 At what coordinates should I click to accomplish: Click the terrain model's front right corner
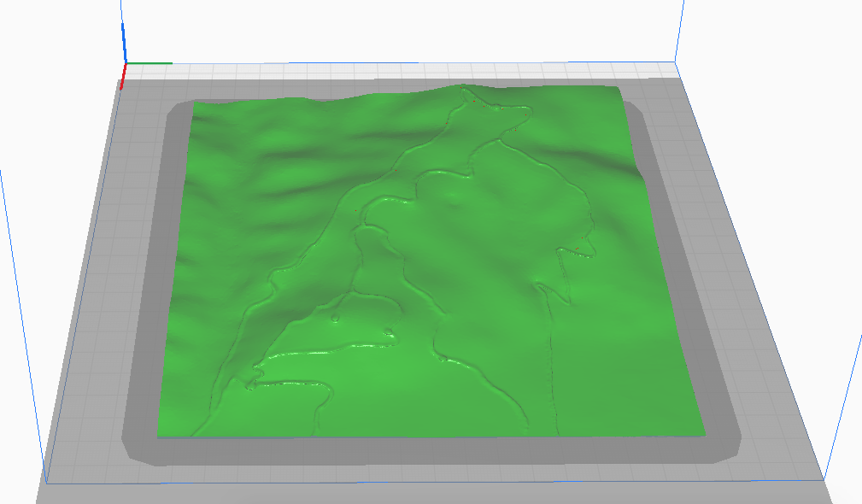(702, 430)
